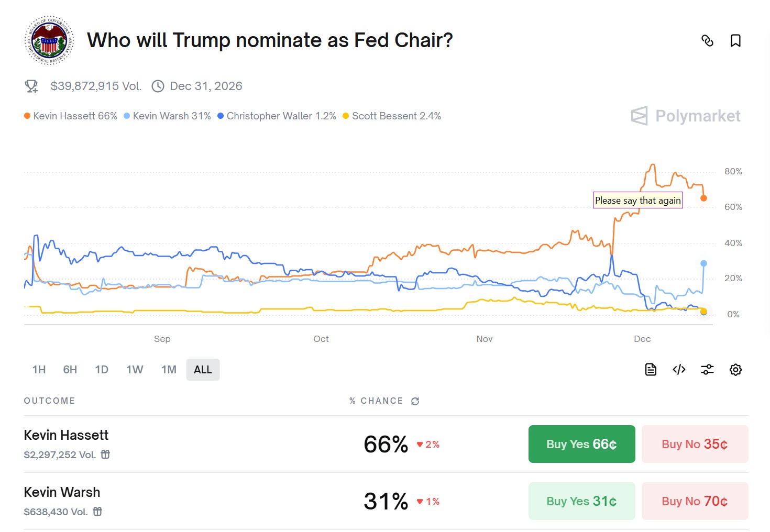Select the 1H time range
The width and height of the screenshot is (770, 532).
(39, 370)
